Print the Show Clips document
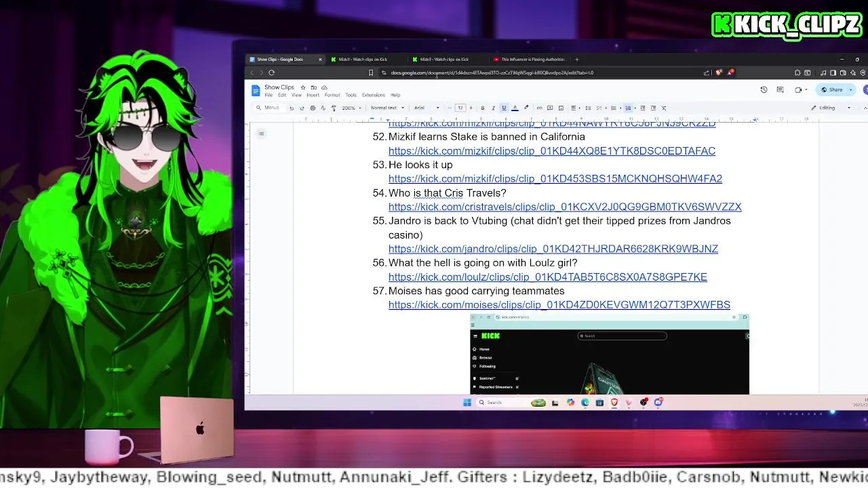This screenshot has width=868, height=488. point(313,108)
